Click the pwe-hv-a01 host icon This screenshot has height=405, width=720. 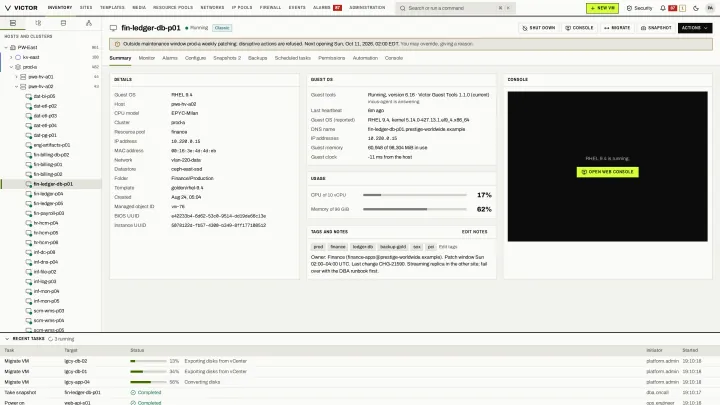pos(23,77)
